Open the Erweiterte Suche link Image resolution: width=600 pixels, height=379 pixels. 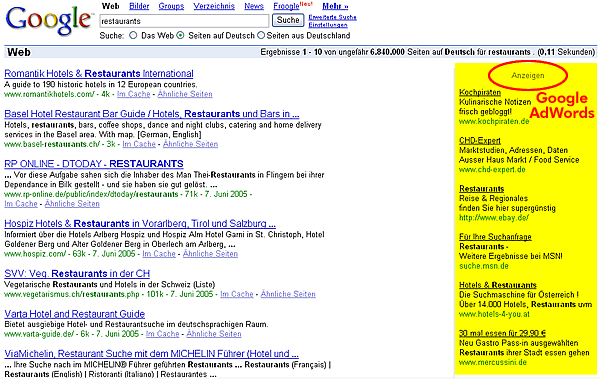[333, 17]
